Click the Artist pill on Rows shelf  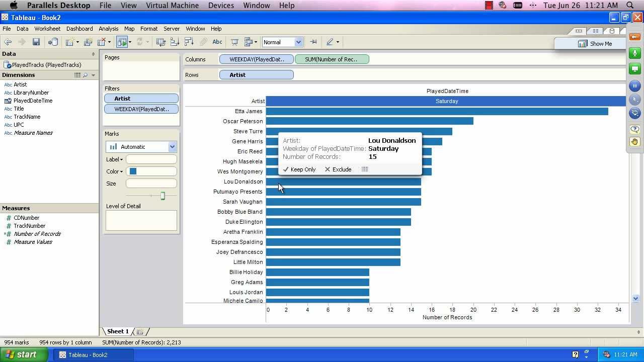[257, 75]
